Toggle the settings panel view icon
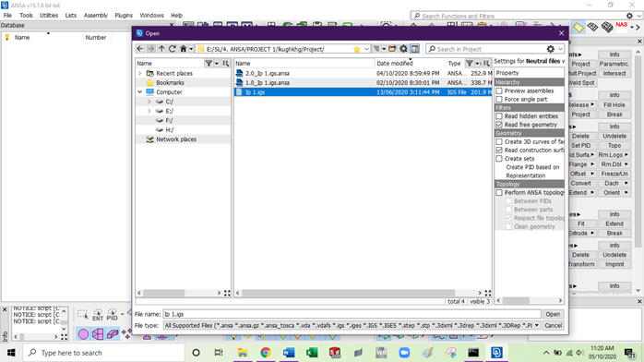The height and width of the screenshot is (362, 644). tap(415, 49)
